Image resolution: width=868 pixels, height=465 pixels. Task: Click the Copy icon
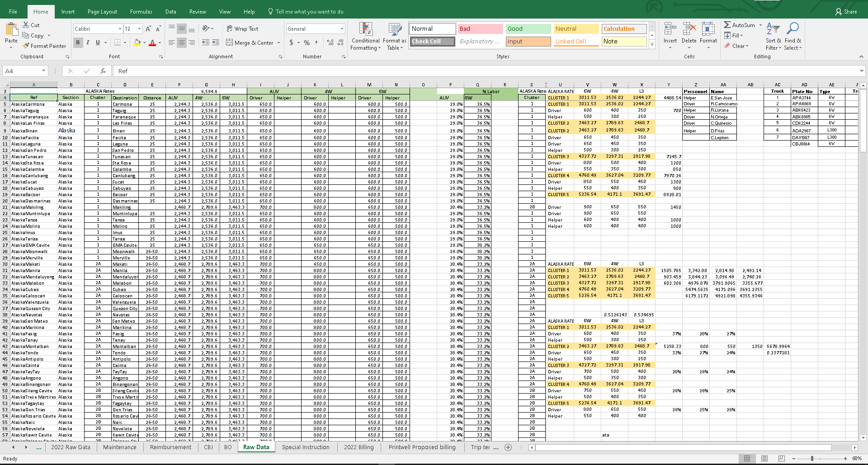[26, 35]
